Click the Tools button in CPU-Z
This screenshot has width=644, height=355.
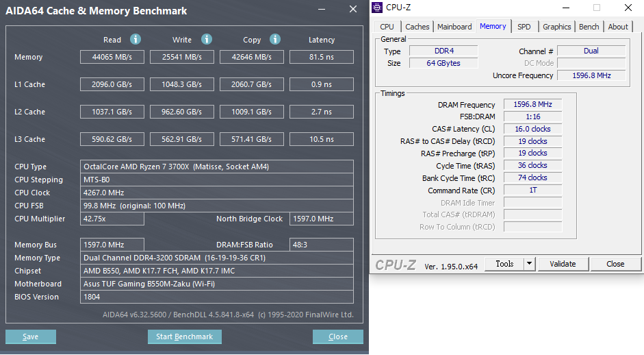[504, 264]
